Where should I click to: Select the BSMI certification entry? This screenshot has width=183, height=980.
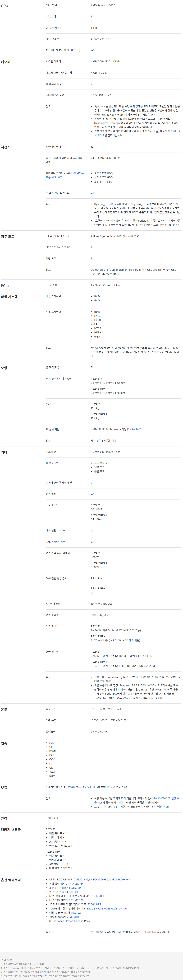[53, 751]
